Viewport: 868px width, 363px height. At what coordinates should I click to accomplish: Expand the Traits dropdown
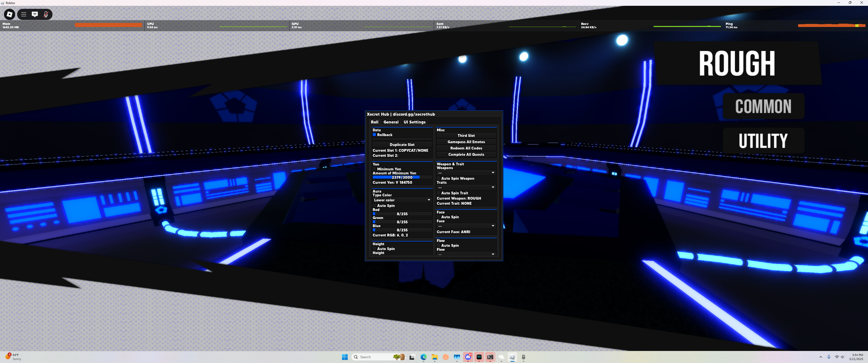(x=466, y=187)
